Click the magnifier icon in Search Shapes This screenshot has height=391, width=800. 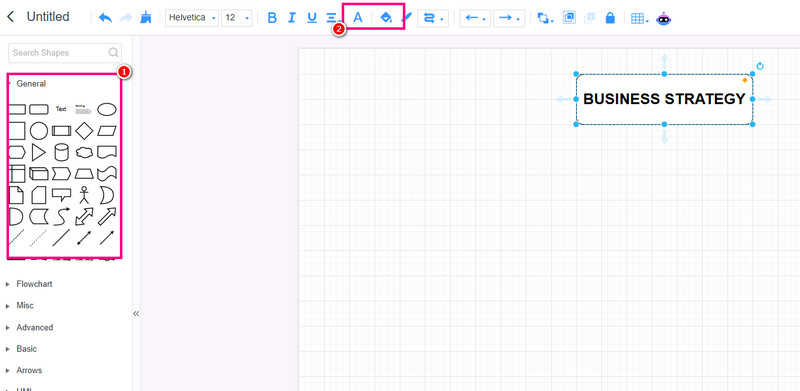click(x=113, y=52)
